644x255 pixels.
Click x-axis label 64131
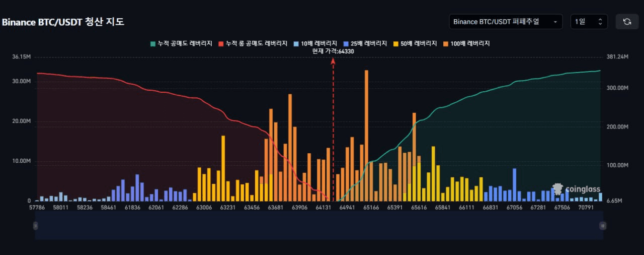(324, 207)
